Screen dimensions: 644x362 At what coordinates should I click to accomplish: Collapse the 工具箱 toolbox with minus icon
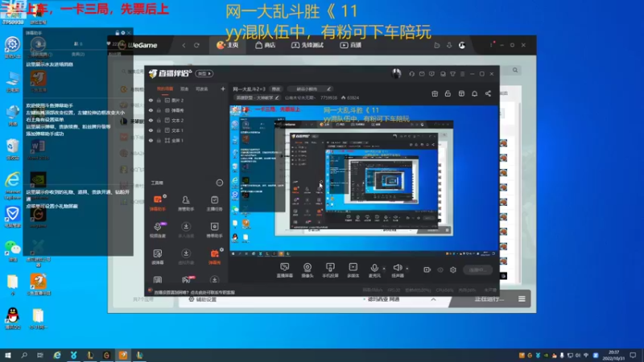pos(219,183)
